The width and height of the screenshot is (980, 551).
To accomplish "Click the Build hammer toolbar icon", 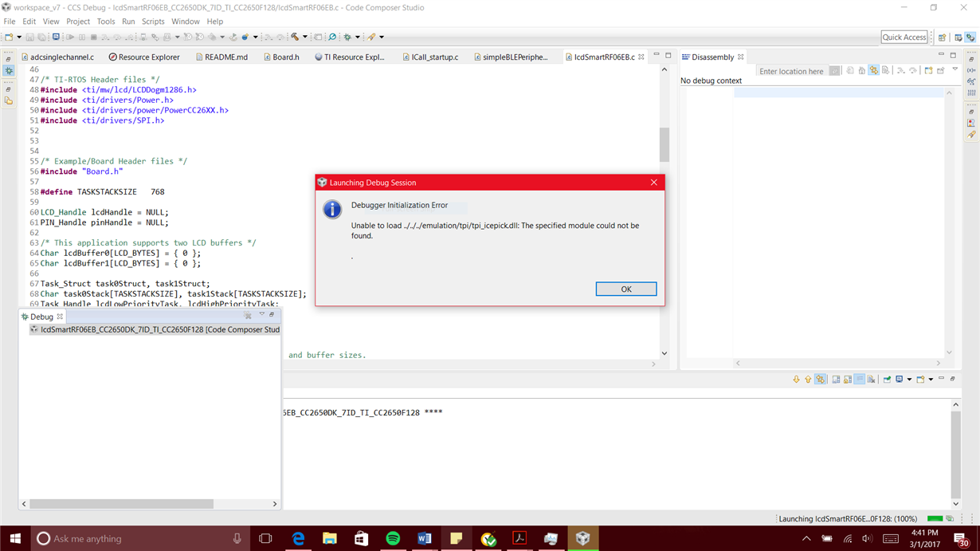I will point(294,37).
